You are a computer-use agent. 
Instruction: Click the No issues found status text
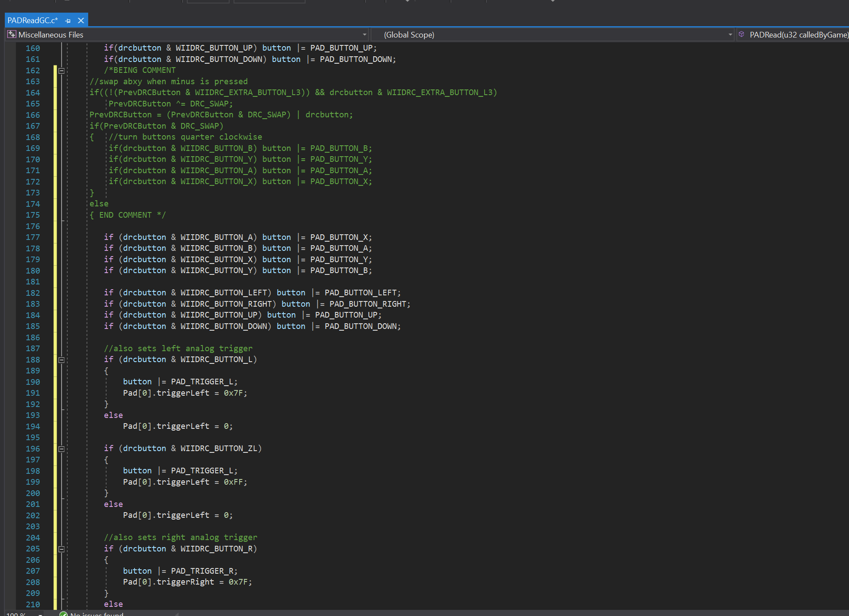pos(97,614)
